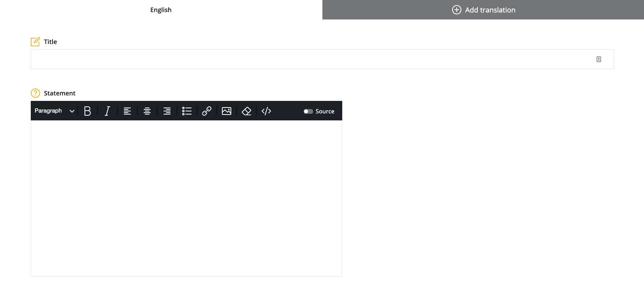Toggle bold formatting in the Statement editor
644x307 pixels.
coord(88,111)
